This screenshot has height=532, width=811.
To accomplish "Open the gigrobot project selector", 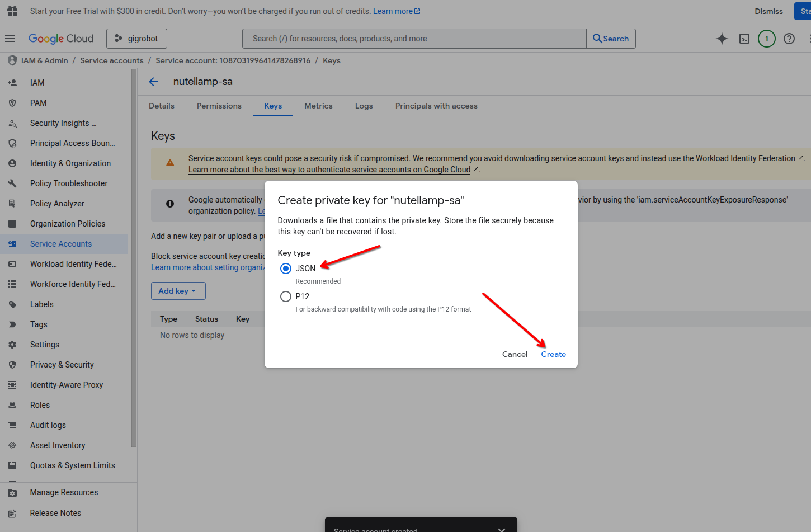I will [x=136, y=39].
